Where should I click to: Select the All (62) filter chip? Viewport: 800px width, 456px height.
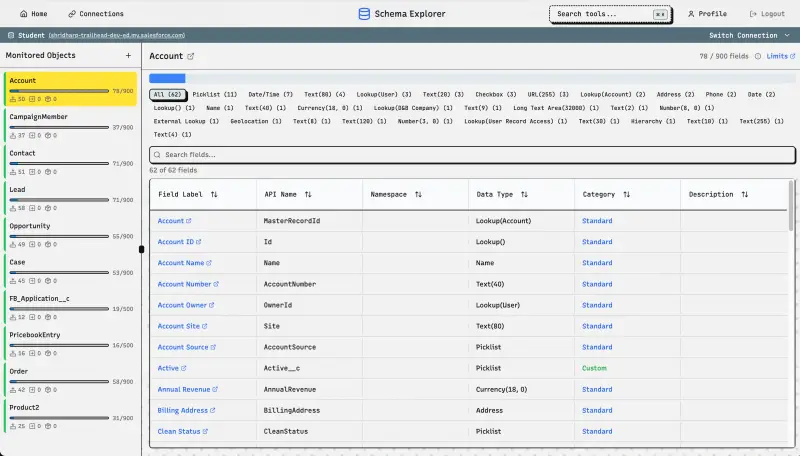[168, 94]
